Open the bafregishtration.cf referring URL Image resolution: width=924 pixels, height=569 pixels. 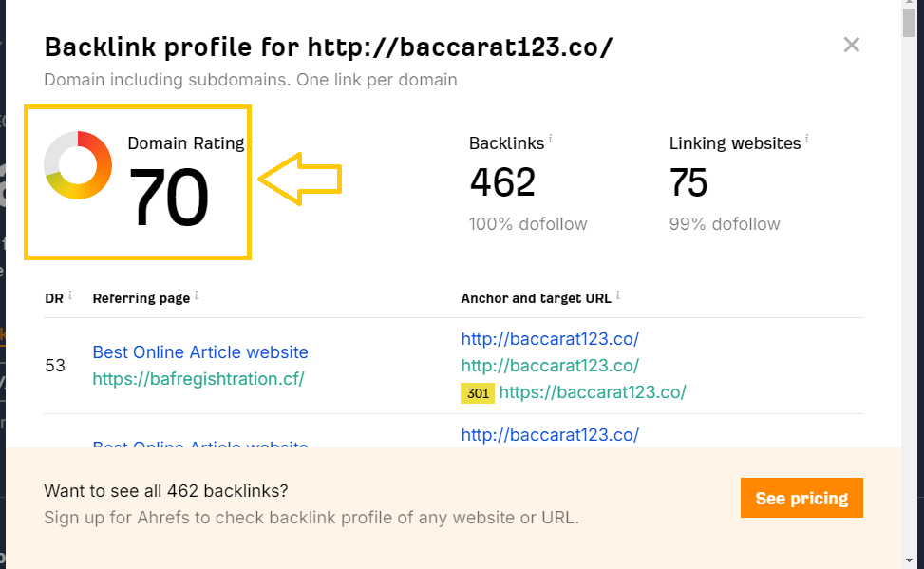[x=198, y=379]
